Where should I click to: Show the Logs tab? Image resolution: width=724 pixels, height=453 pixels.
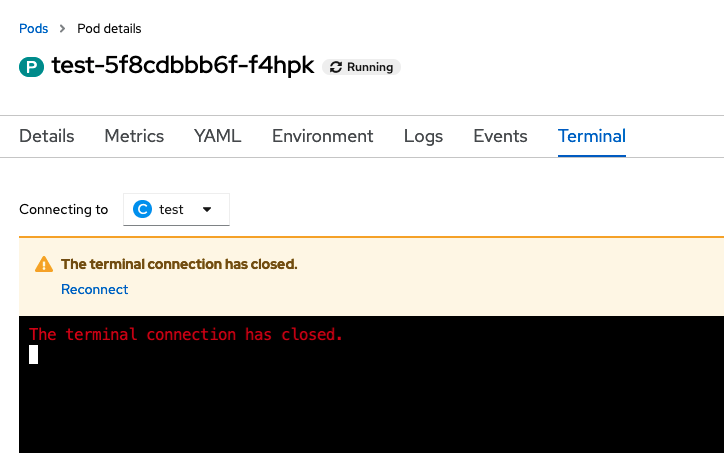point(423,136)
